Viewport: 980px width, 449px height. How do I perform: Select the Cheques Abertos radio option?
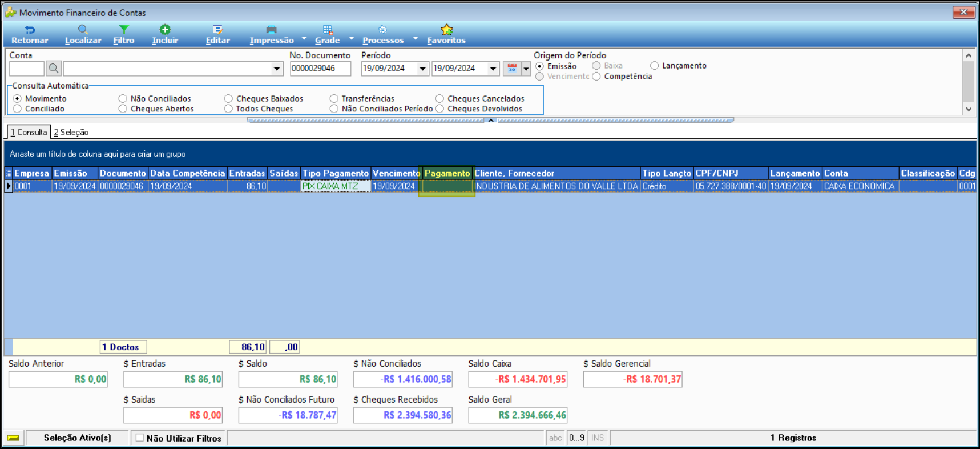(x=123, y=109)
